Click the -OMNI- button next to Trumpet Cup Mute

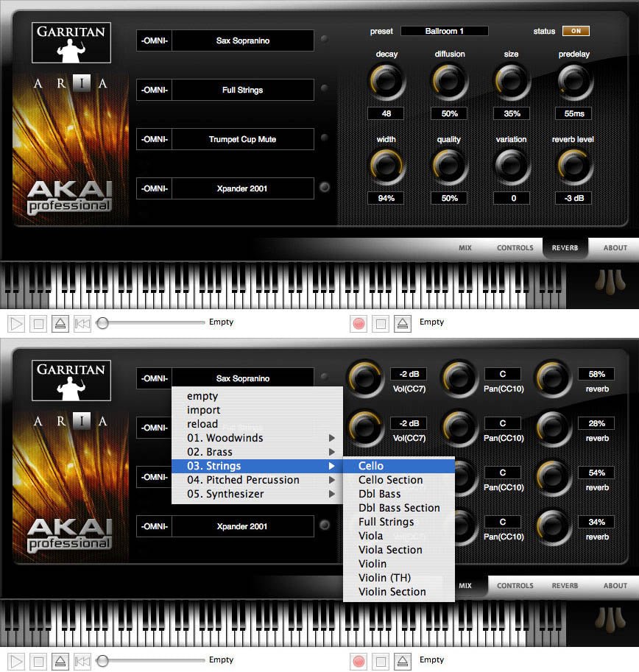point(154,139)
